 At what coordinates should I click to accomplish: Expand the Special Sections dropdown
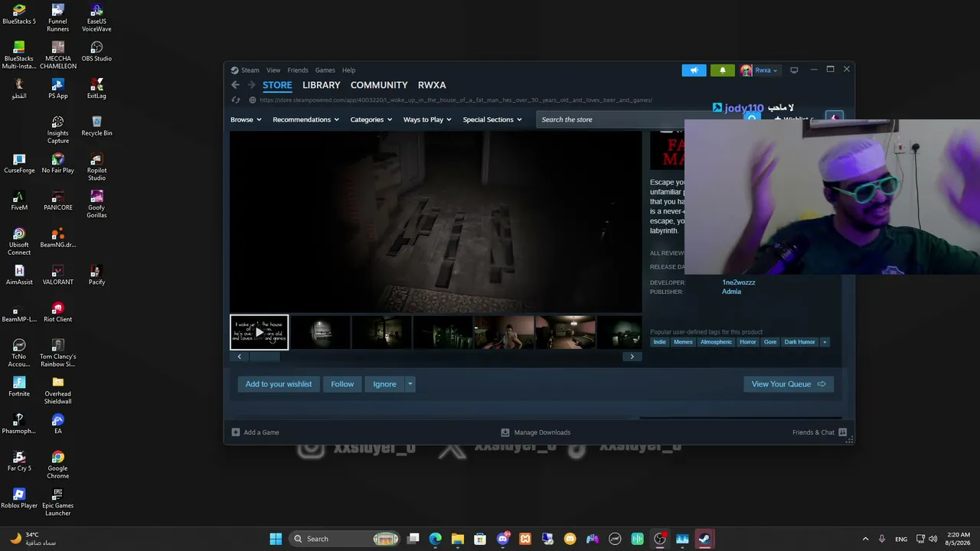point(492,119)
